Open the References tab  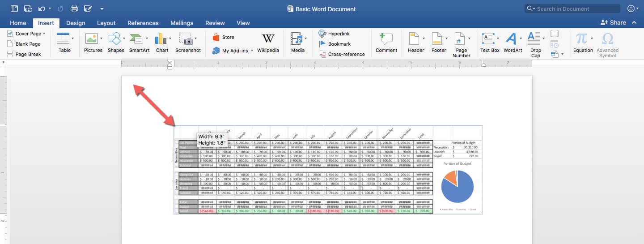pyautogui.click(x=143, y=23)
